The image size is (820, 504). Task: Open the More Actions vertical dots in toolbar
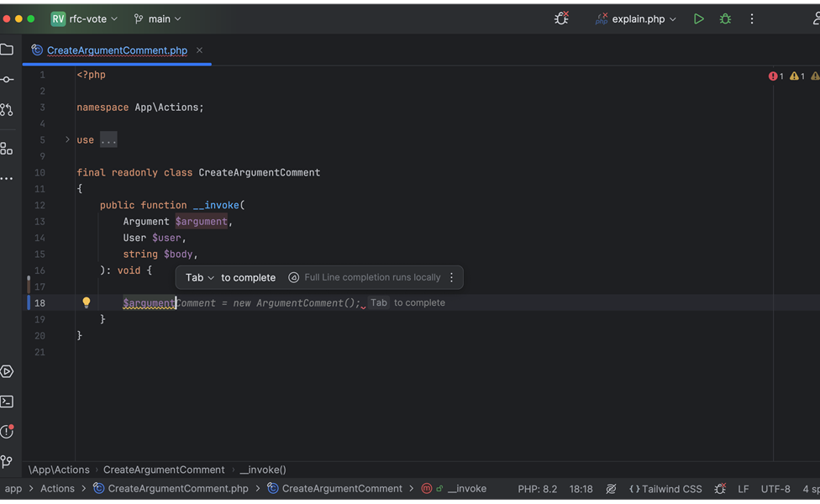(752, 18)
